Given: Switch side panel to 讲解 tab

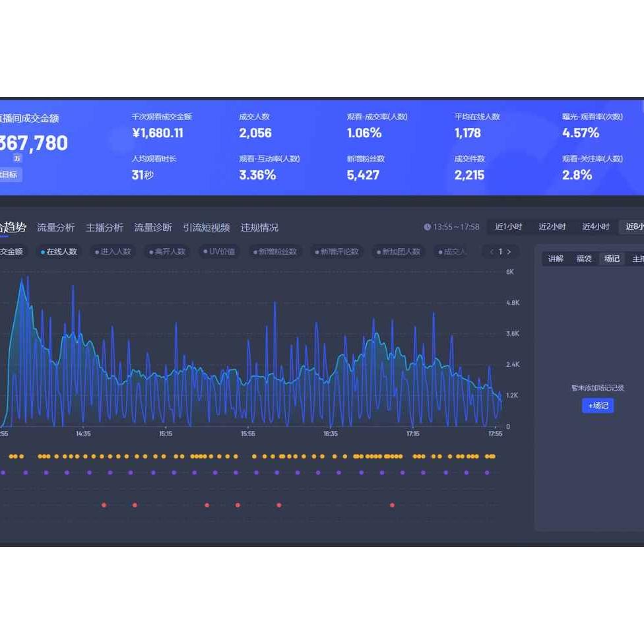Looking at the screenshot, I should [x=556, y=259].
